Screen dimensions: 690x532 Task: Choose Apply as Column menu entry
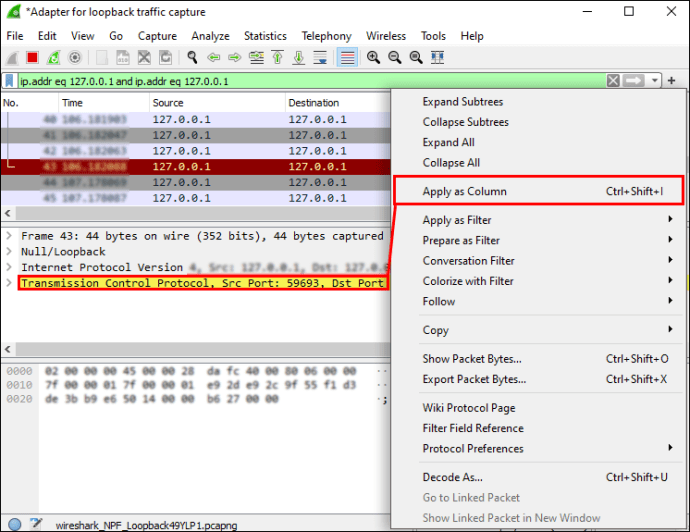click(x=539, y=191)
